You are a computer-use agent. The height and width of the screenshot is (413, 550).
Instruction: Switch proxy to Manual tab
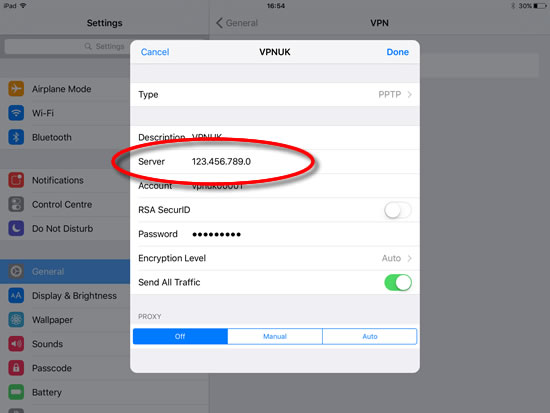click(275, 337)
